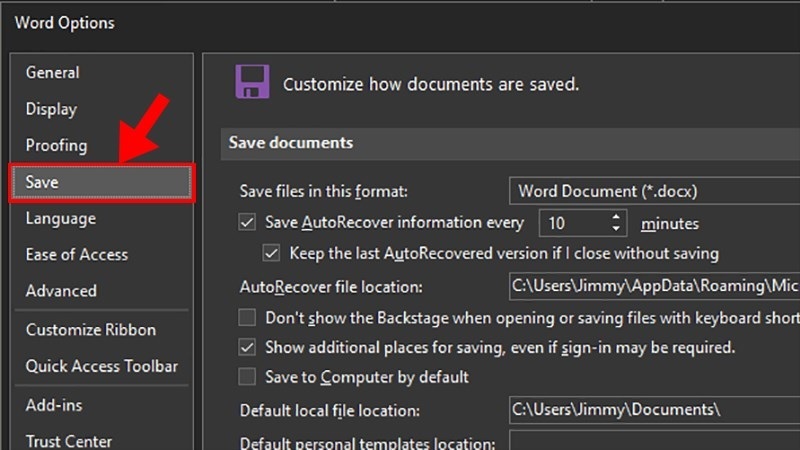The width and height of the screenshot is (800, 450).
Task: Open the Display options category
Action: [51, 109]
